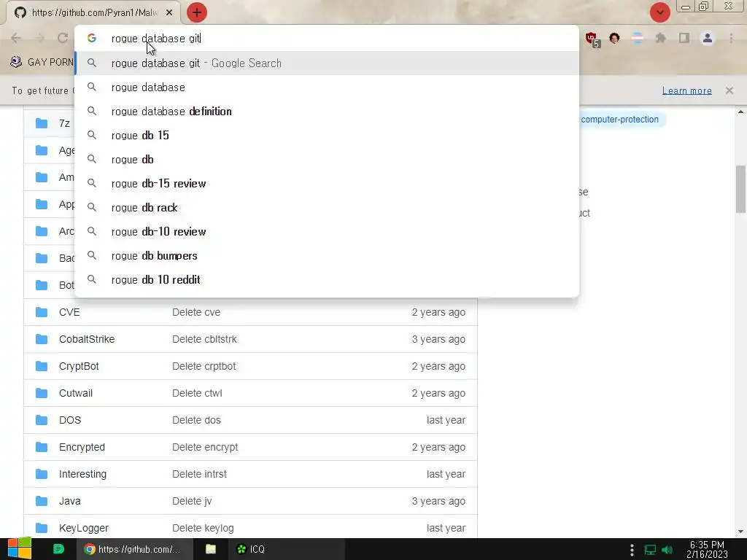This screenshot has width=747, height=560.
Task: Click the Learn more link
Action: [686, 90]
